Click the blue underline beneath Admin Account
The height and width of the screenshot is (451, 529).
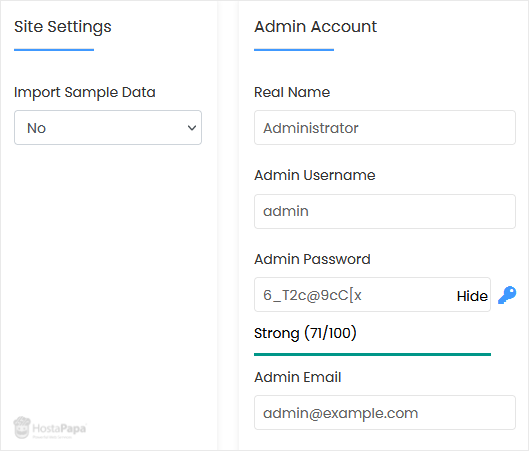294,50
